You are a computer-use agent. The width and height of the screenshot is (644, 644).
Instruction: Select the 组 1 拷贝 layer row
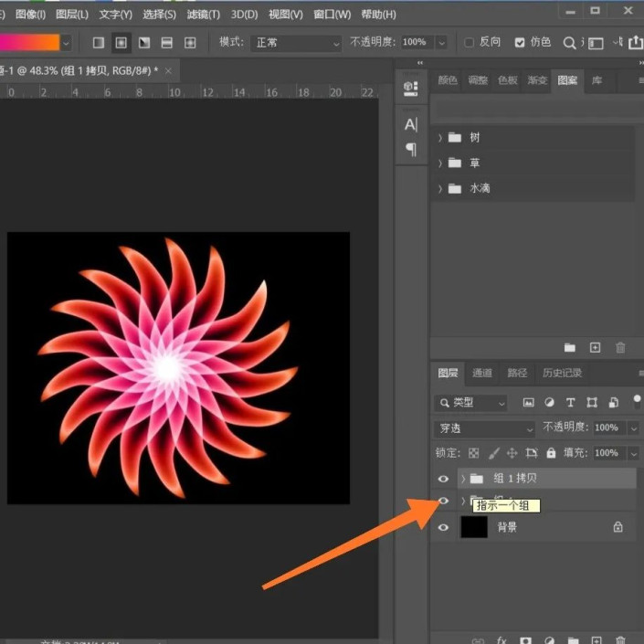point(547,479)
